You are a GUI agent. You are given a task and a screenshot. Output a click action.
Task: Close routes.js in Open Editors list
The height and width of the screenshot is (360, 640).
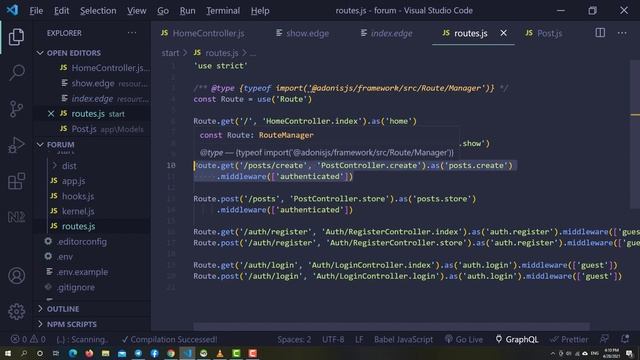point(51,114)
